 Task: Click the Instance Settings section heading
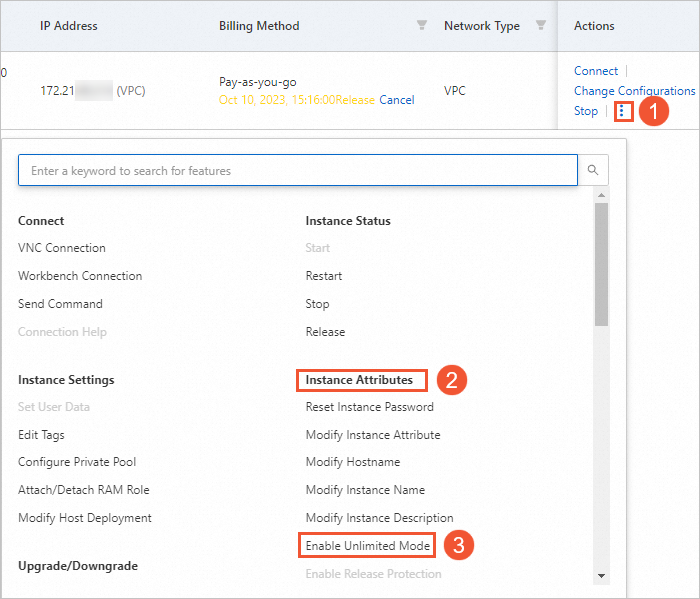[66, 380]
